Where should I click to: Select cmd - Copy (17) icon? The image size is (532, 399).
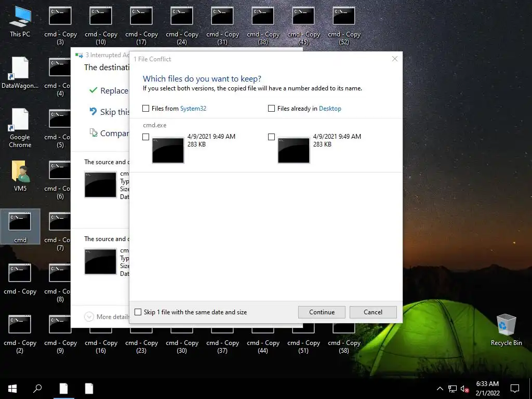pos(141,26)
